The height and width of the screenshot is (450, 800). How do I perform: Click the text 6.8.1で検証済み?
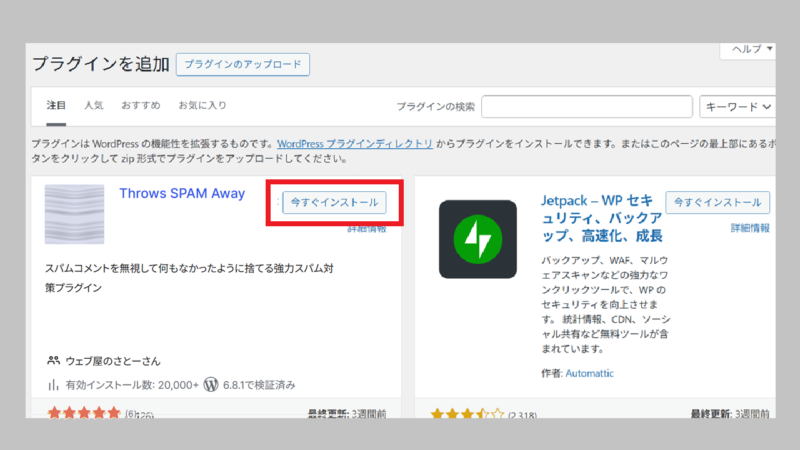259,385
